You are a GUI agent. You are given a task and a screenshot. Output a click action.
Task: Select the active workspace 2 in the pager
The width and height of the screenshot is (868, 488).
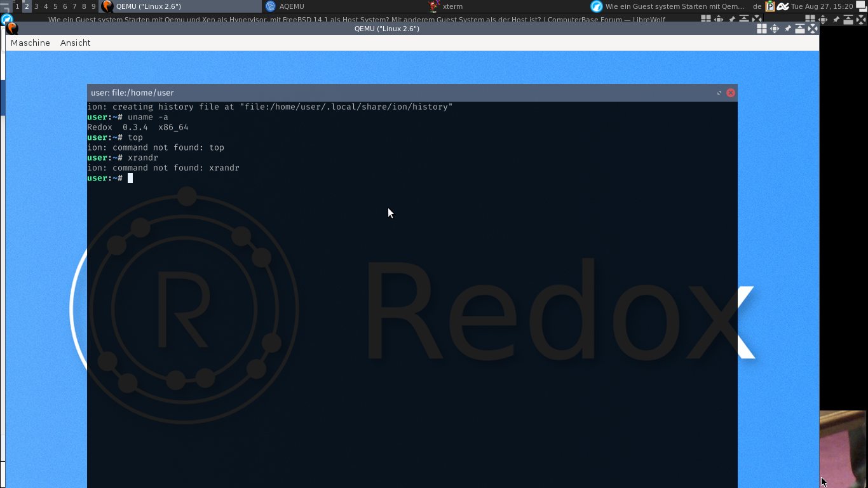(x=27, y=6)
